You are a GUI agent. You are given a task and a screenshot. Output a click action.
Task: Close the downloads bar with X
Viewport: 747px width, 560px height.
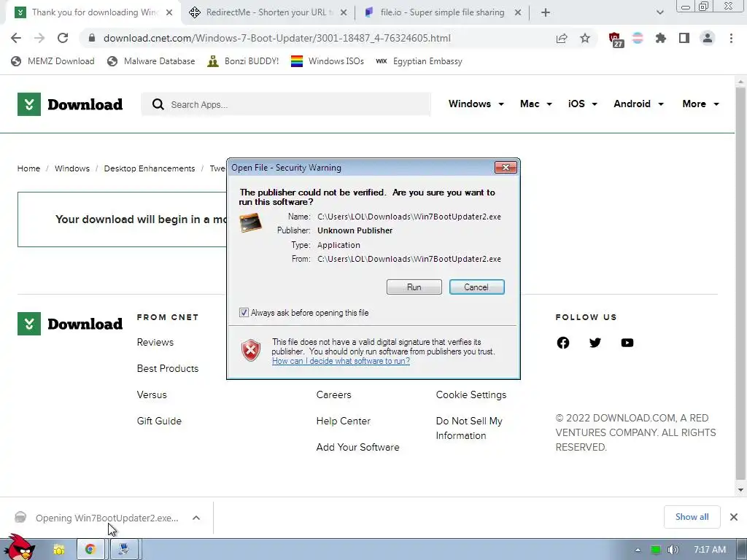pos(734,517)
